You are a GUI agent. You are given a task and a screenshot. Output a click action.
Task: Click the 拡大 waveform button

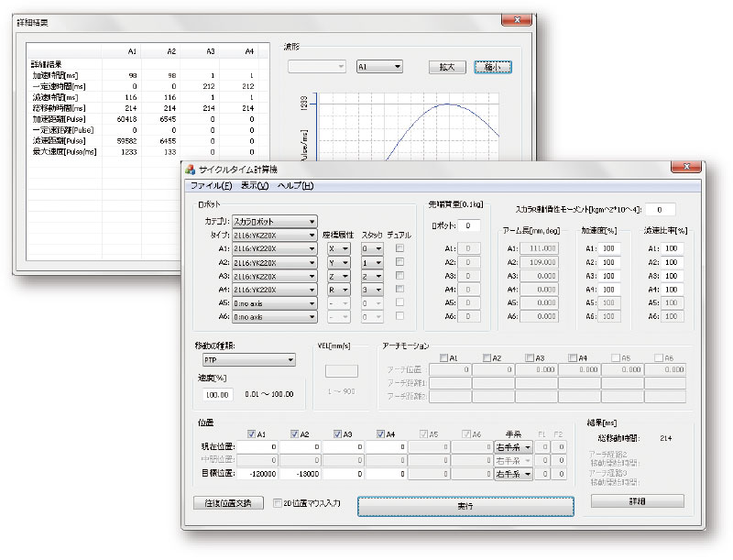[448, 67]
